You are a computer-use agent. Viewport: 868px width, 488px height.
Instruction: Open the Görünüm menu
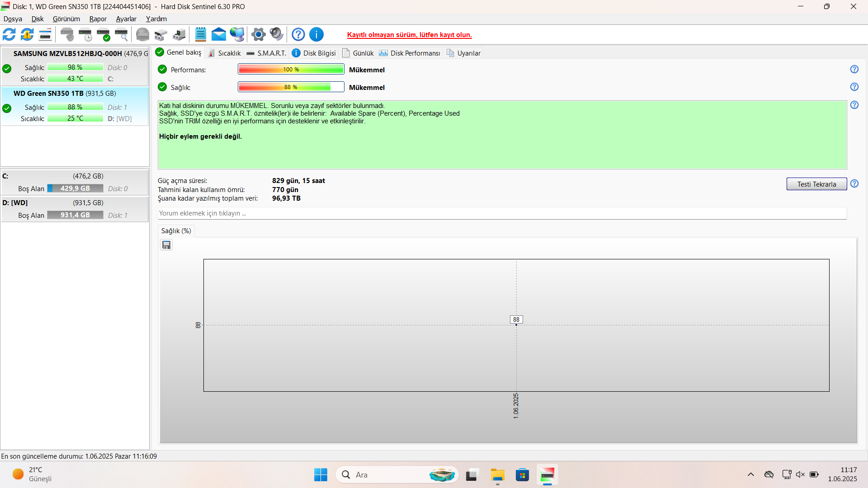click(x=66, y=19)
